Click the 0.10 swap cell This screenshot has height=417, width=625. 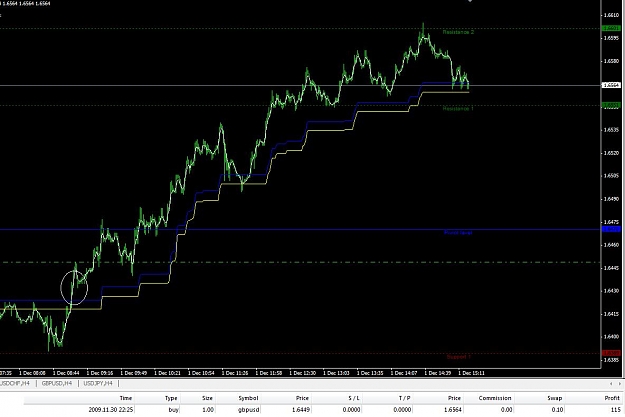(x=557, y=409)
